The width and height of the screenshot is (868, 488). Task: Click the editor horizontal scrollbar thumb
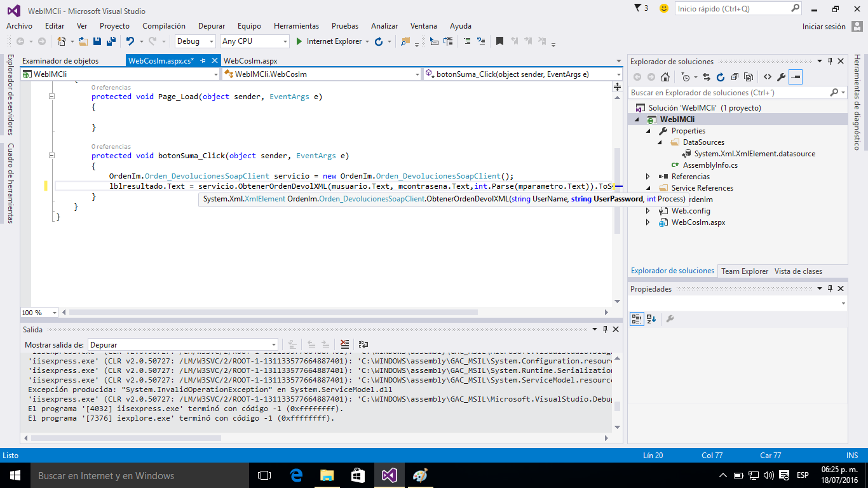click(x=273, y=313)
